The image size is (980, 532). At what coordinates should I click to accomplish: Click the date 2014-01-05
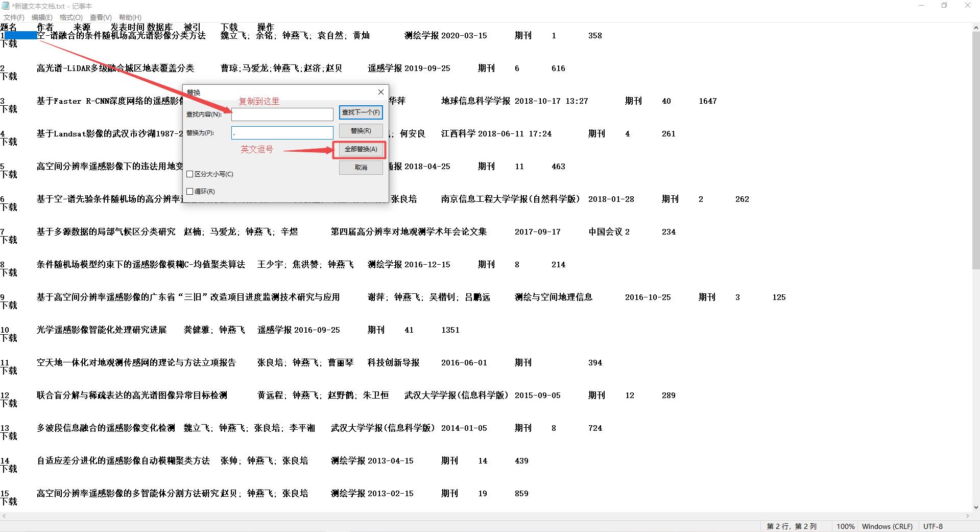[464, 428]
